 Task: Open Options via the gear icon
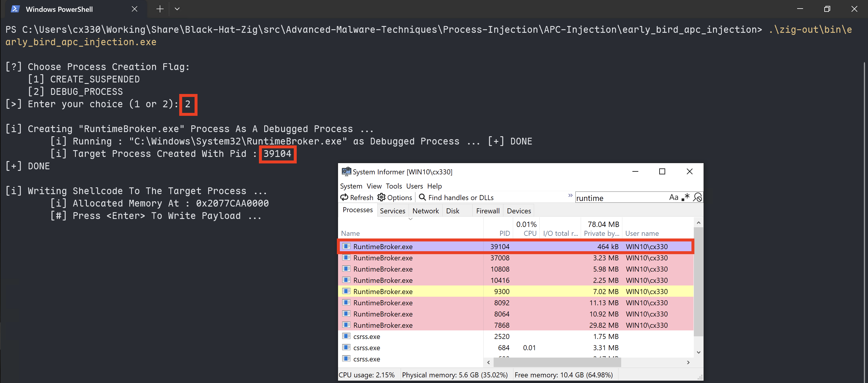tap(381, 197)
